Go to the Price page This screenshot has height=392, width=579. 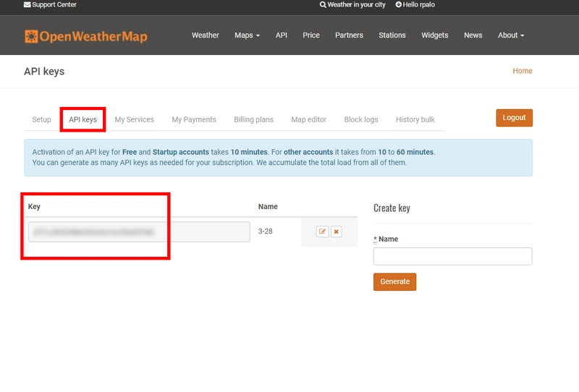pos(311,35)
